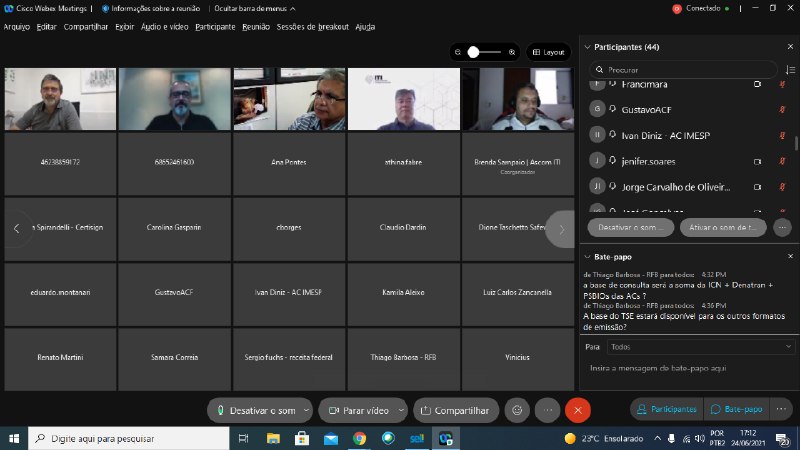Open the Sessões de breakout menu
This screenshot has height=450, width=800.
click(x=312, y=27)
